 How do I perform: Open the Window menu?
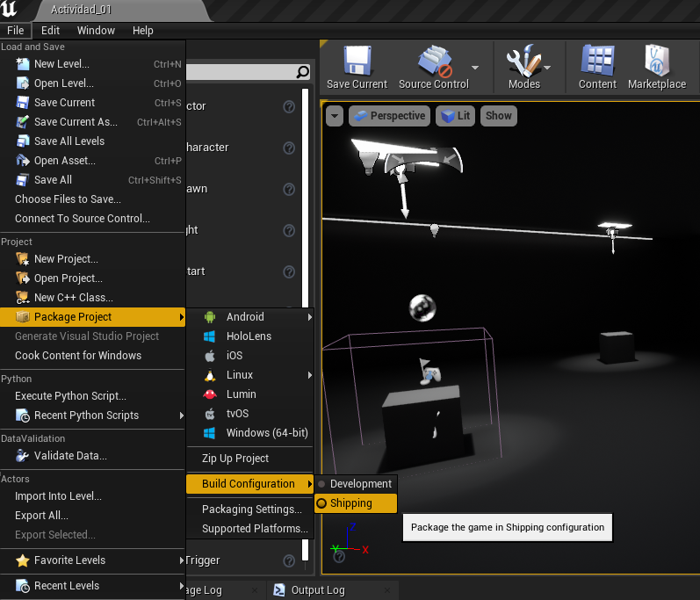pos(96,31)
